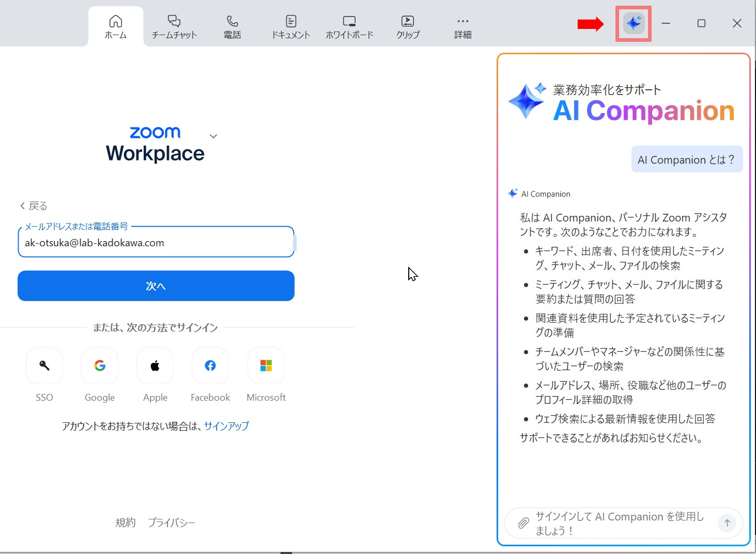Viewport: 756px width, 554px height.
Task: Open the ドキュメント tab
Action: point(291,27)
